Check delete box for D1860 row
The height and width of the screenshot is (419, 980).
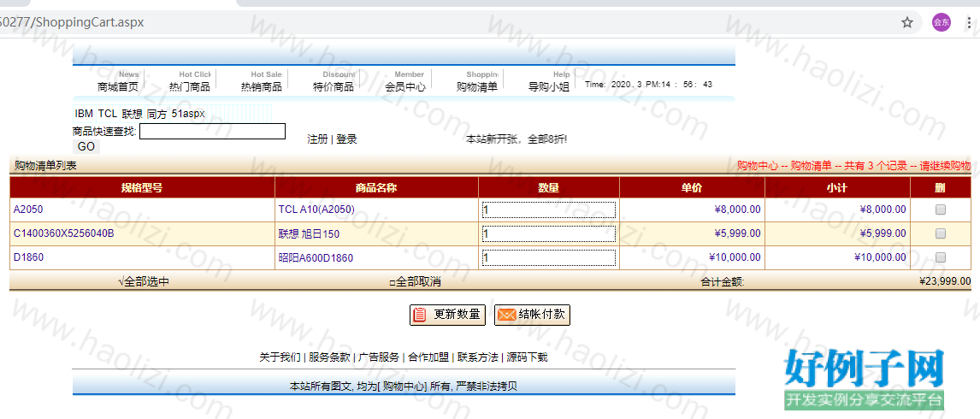click(940, 257)
